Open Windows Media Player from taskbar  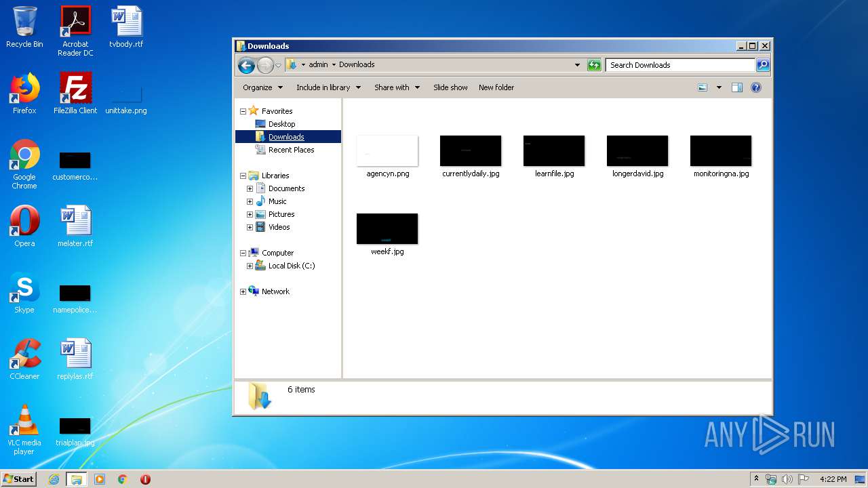coord(100,479)
